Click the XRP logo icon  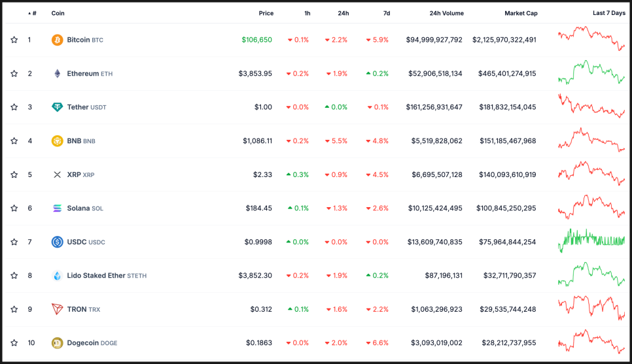58,174
